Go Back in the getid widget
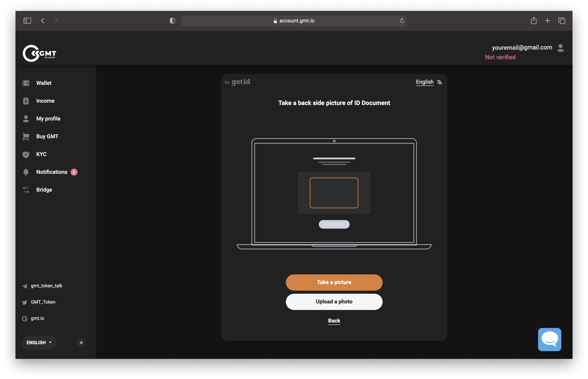 click(334, 321)
